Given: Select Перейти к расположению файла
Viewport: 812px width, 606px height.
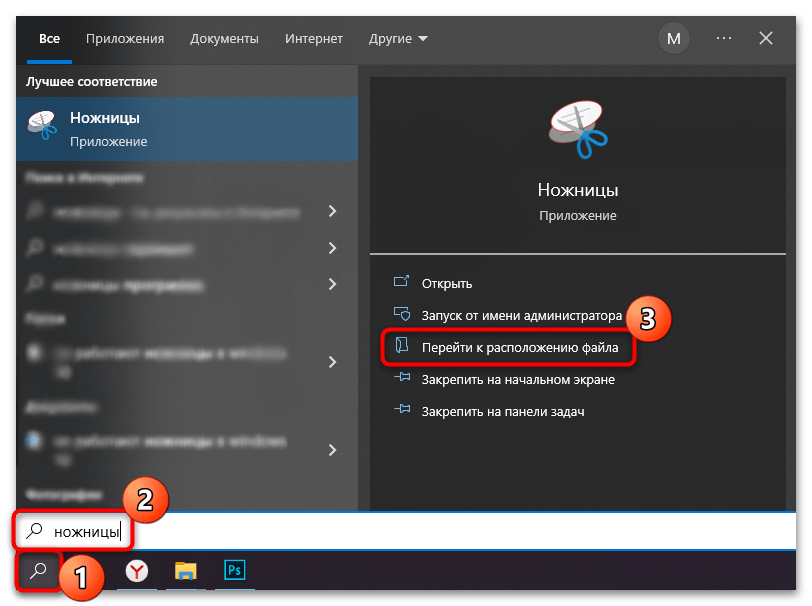Looking at the screenshot, I should [x=519, y=348].
